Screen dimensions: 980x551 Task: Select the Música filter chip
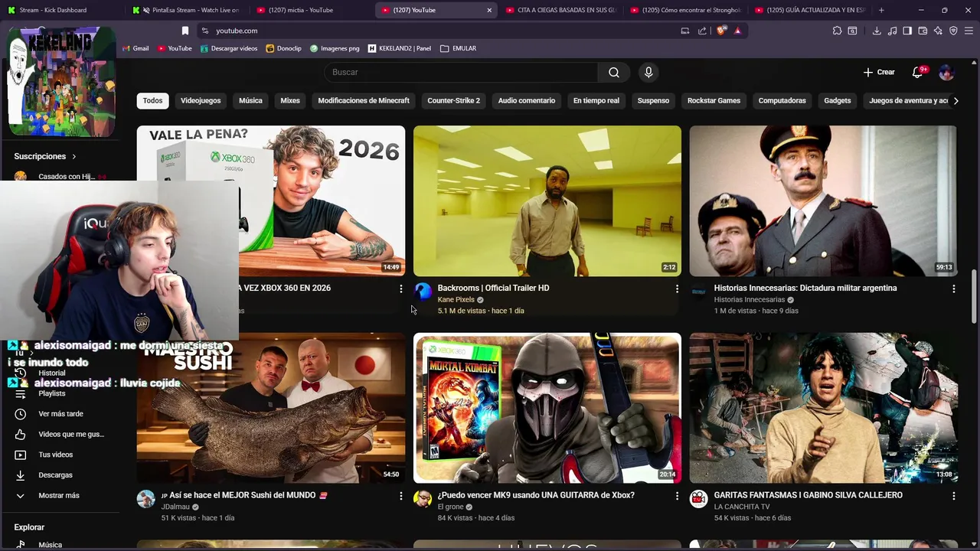250,100
